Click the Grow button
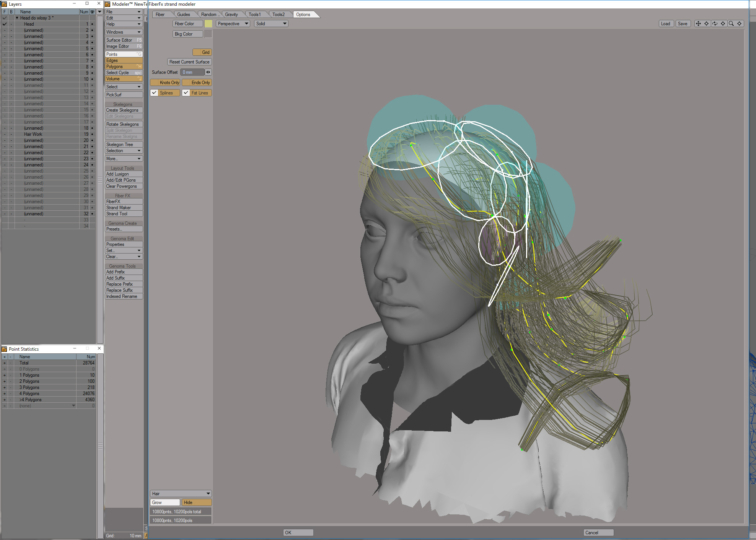Viewport: 756px width, 540px height. click(x=165, y=503)
